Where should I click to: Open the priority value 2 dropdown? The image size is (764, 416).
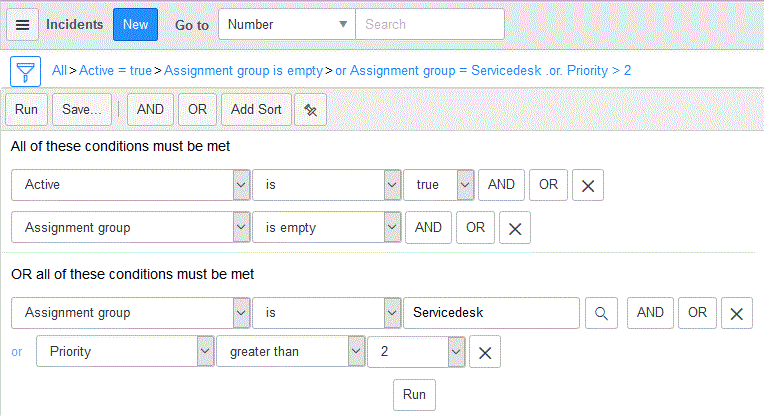point(416,352)
